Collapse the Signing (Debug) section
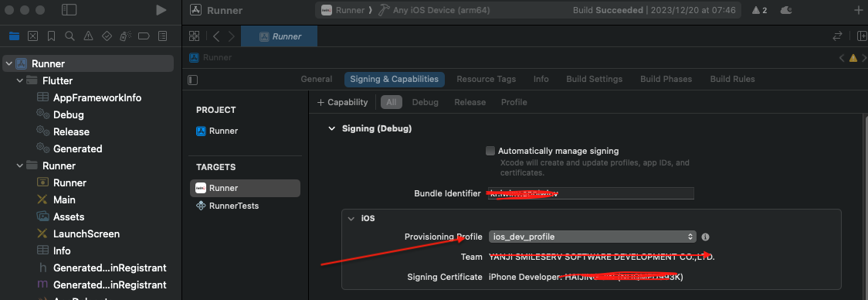The image size is (868, 300). pyautogui.click(x=331, y=128)
